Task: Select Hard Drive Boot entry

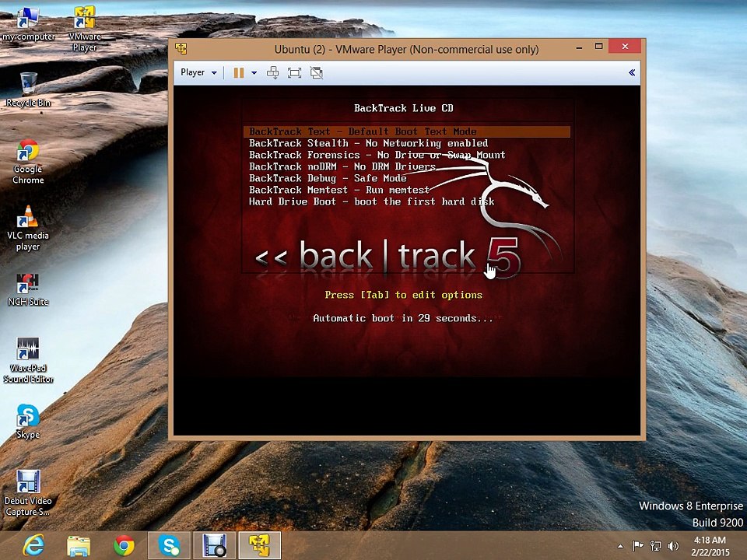Action: 372,201
